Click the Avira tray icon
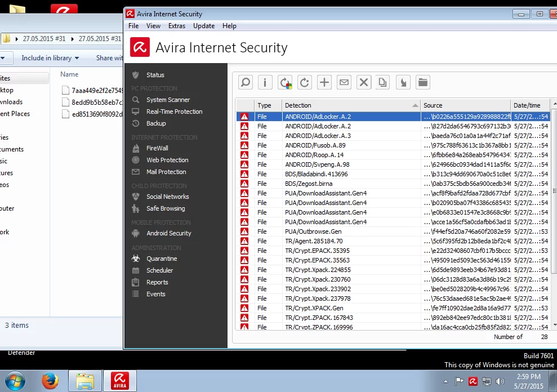 473,381
